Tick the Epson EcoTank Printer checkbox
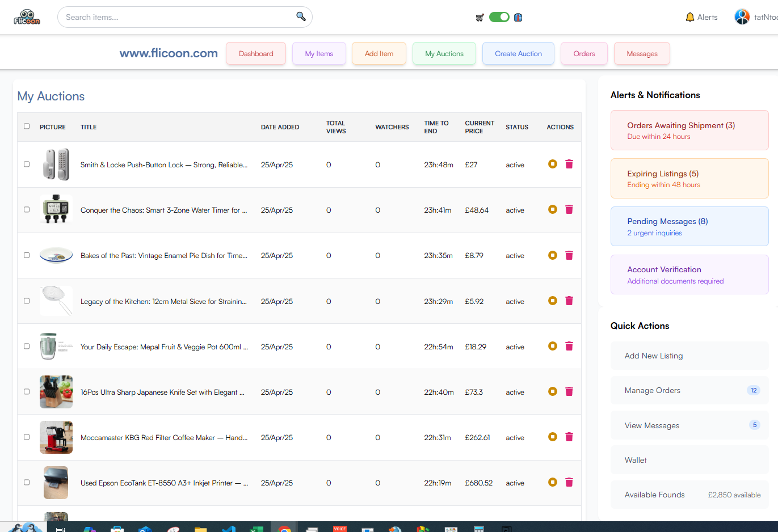Viewport: 778px width, 532px height. (x=27, y=482)
